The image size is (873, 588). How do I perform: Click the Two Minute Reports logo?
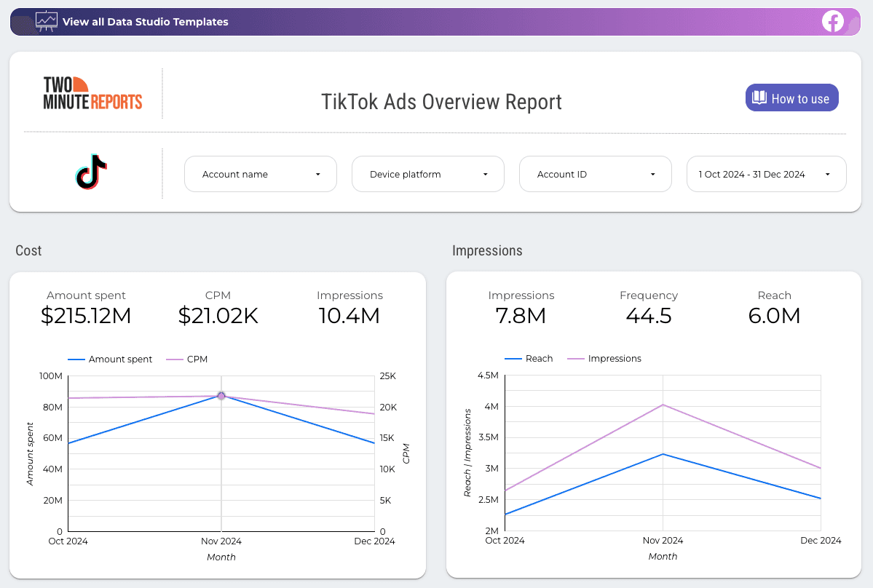pos(92,93)
